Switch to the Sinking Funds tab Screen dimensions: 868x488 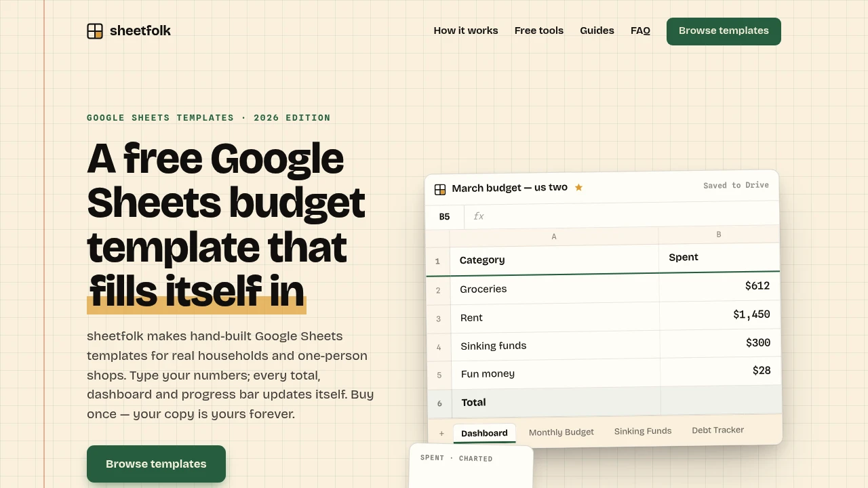pos(643,431)
